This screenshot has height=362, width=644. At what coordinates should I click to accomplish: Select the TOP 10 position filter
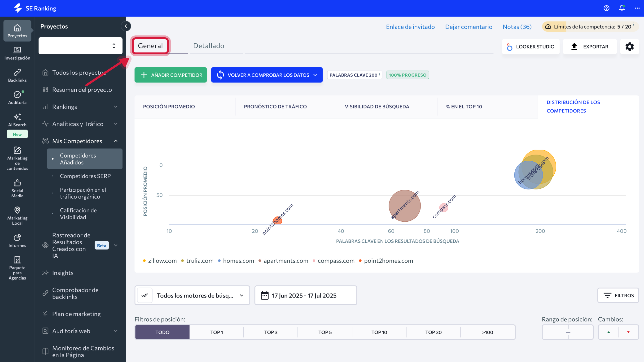[x=379, y=332]
